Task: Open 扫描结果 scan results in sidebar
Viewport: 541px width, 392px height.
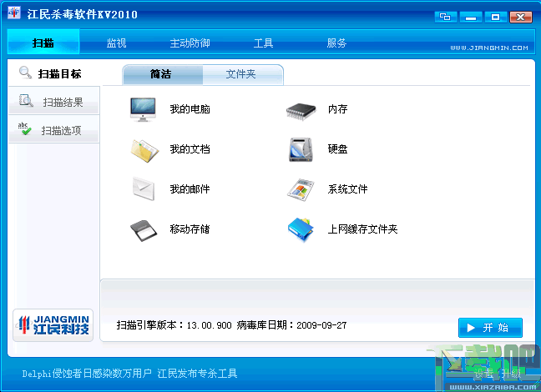Action: (x=54, y=102)
